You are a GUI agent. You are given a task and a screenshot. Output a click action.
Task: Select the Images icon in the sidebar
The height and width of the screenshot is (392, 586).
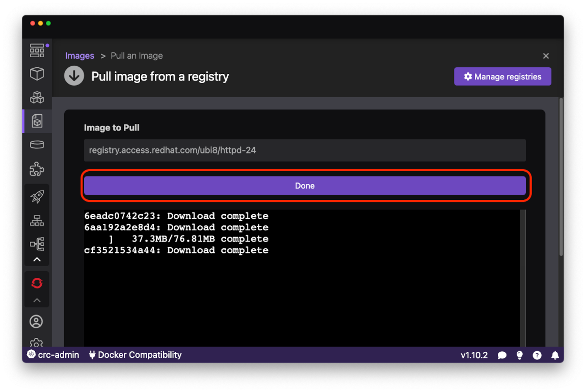[37, 121]
